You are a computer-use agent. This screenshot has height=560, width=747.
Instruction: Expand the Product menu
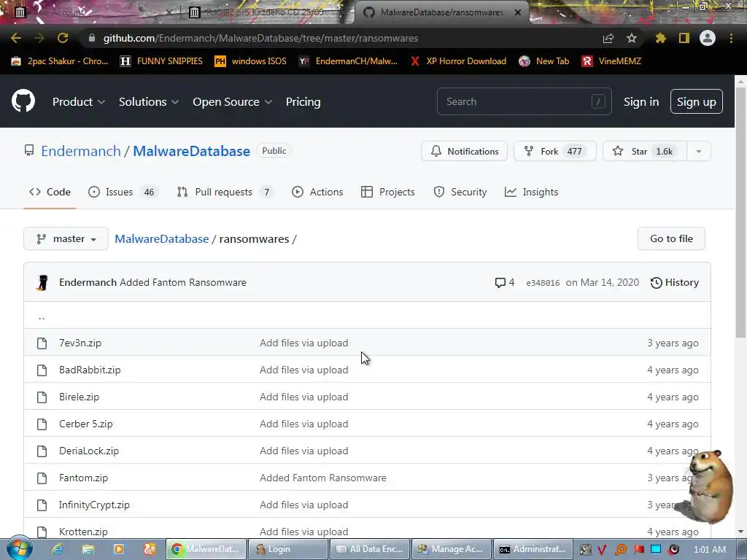tap(79, 101)
